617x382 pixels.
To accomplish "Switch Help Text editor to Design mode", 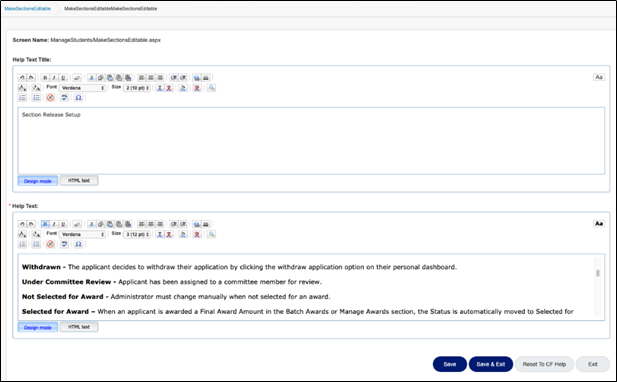I will click(x=38, y=327).
